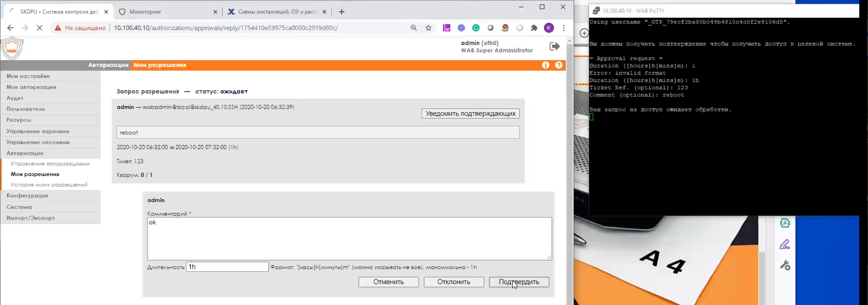Close the Мониторинг browser tab
The image size is (868, 305).
[215, 12]
